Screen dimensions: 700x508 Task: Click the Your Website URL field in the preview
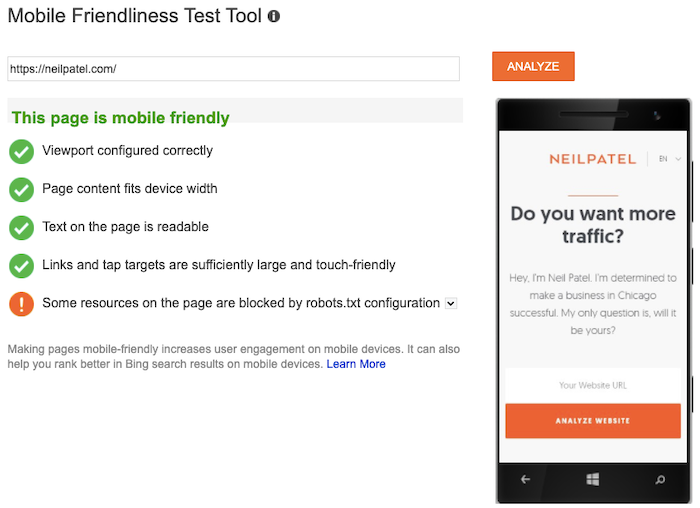pos(593,385)
